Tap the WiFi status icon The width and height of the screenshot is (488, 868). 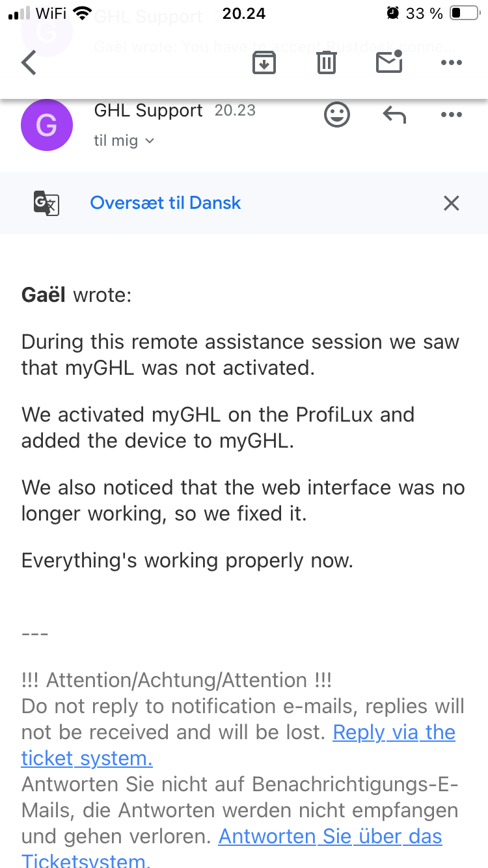click(83, 13)
